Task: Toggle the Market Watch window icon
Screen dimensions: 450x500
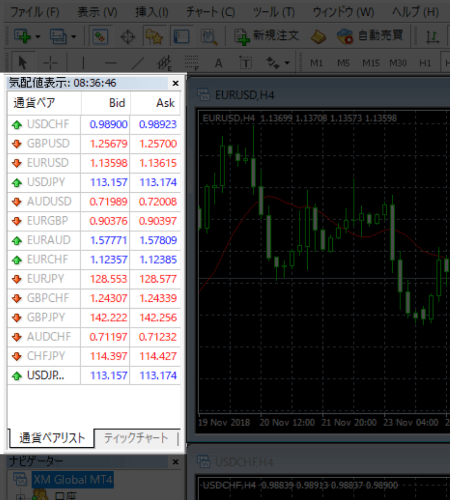Action: (x=100, y=36)
